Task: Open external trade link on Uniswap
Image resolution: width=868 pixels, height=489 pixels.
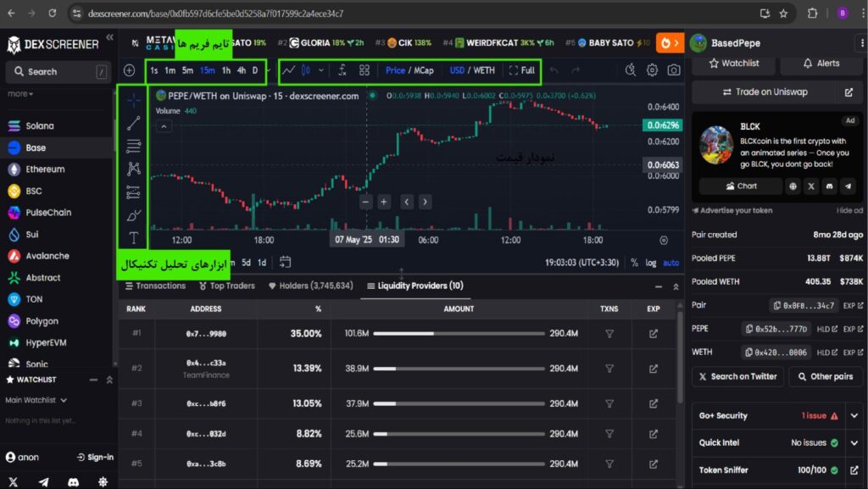Action: click(849, 92)
